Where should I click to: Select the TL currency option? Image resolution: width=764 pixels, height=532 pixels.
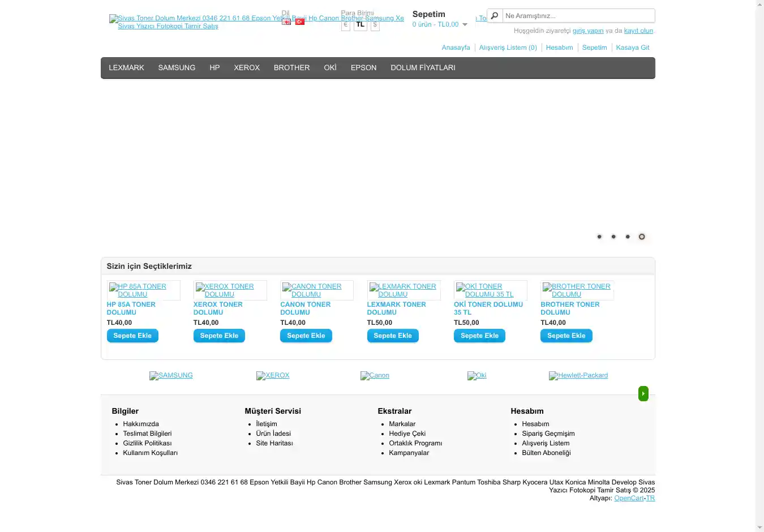pos(360,25)
